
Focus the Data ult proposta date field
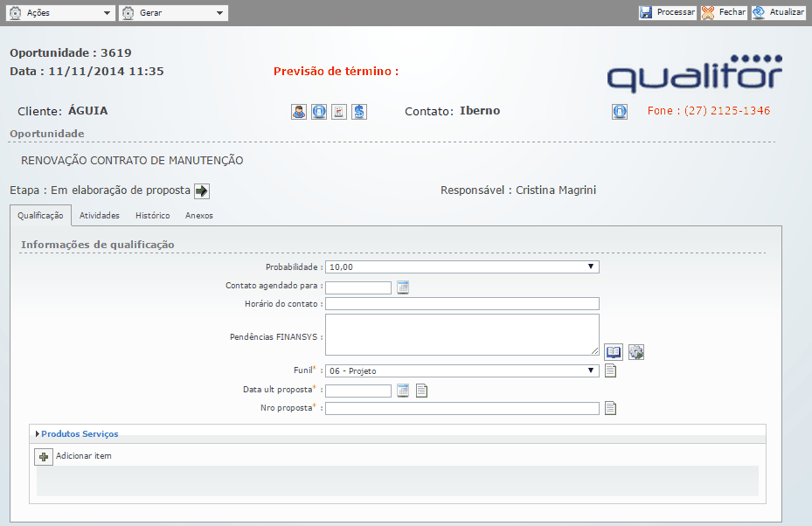(x=358, y=391)
